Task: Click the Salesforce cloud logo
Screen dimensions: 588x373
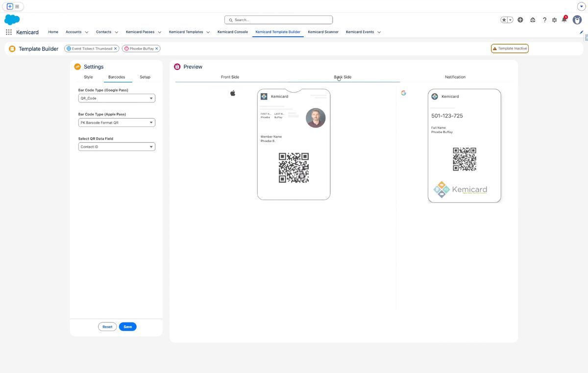Action: pyautogui.click(x=12, y=20)
